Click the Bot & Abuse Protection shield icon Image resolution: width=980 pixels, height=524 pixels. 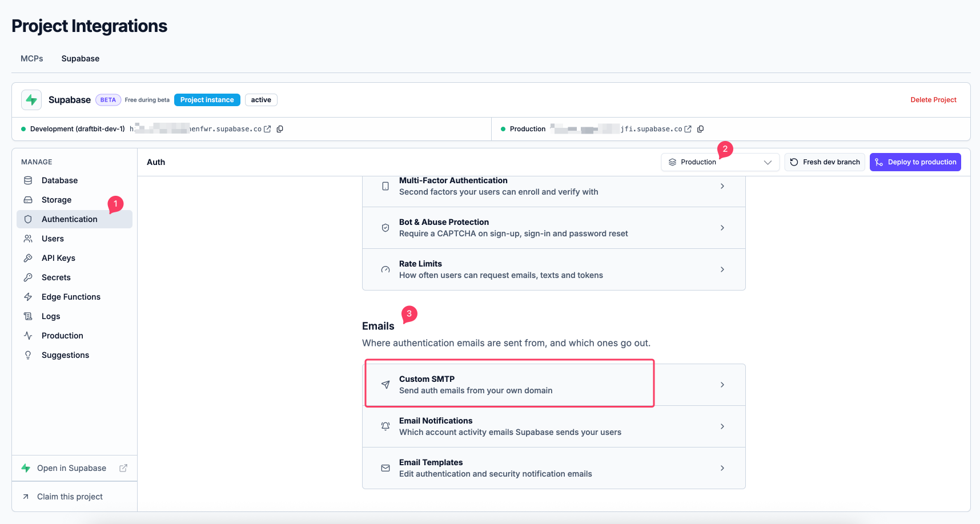pos(385,228)
